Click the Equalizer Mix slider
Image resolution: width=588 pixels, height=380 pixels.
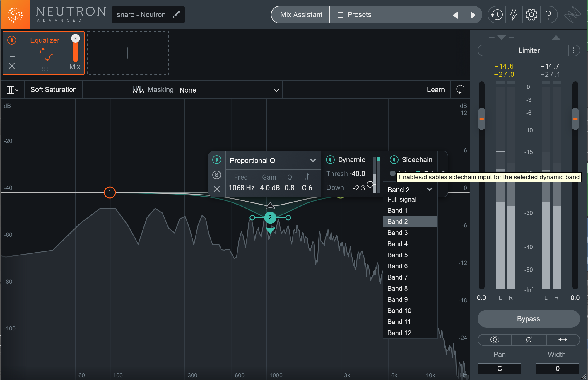click(76, 48)
